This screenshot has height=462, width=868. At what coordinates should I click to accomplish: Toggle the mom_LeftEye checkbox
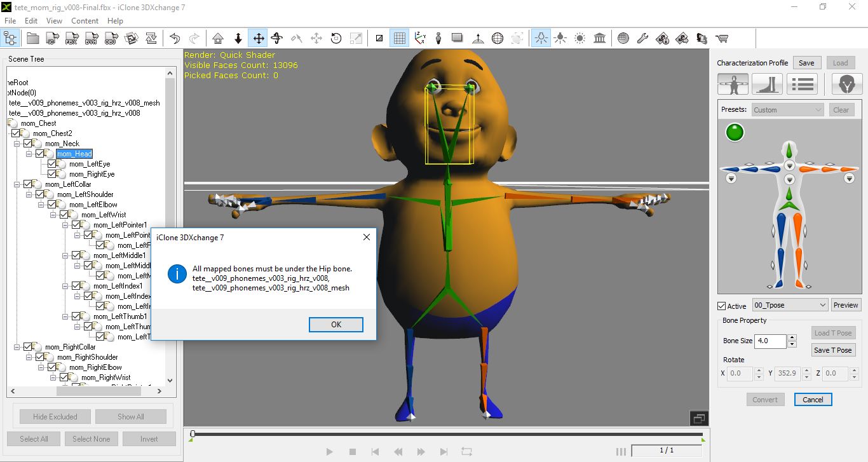click(52, 164)
